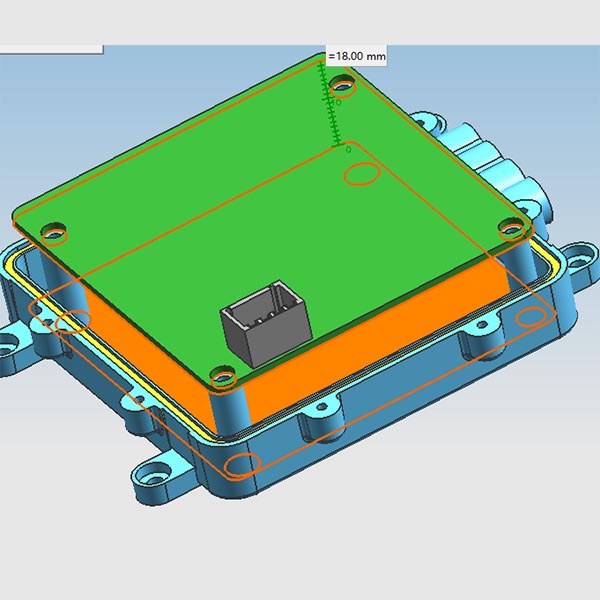The height and width of the screenshot is (600, 600).
Task: Click the orange sketch circle at bottom center
Action: (243, 465)
